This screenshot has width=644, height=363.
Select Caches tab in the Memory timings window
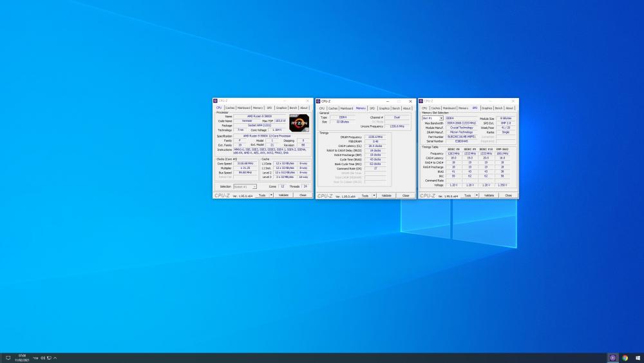333,108
